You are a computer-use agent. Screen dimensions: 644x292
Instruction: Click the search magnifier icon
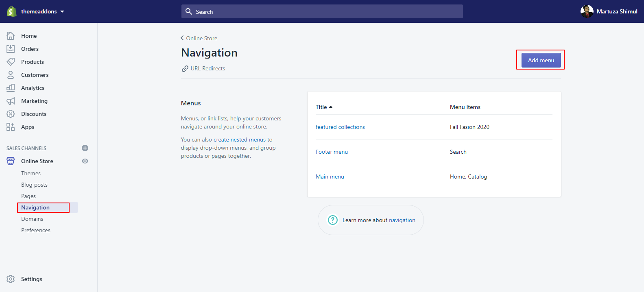point(189,11)
